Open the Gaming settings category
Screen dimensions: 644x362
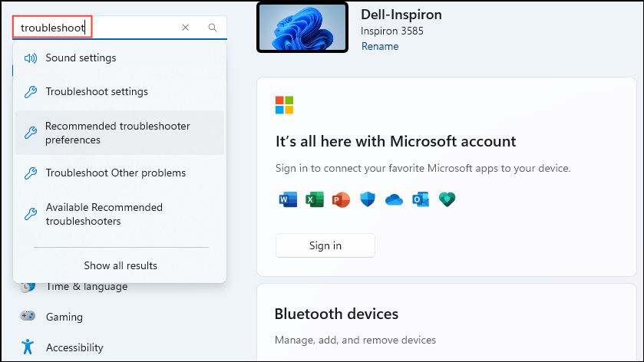pos(64,317)
